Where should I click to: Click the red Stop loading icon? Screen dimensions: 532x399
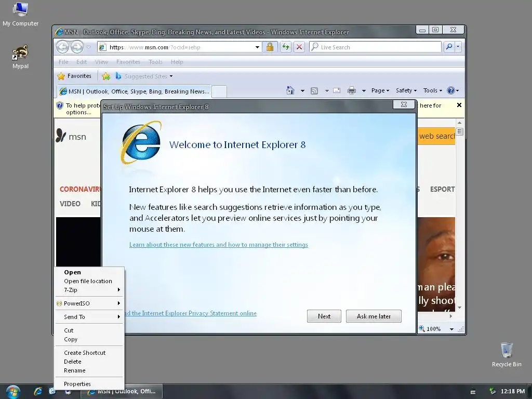click(x=299, y=47)
